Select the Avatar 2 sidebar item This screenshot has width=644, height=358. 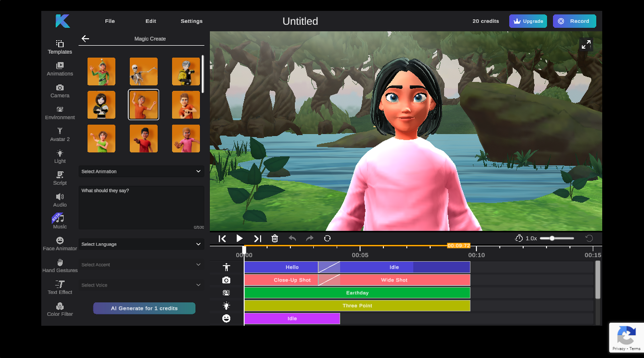click(x=60, y=134)
